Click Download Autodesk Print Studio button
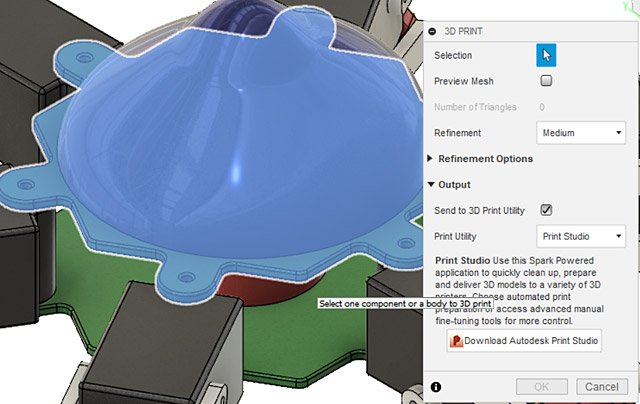 (524, 340)
